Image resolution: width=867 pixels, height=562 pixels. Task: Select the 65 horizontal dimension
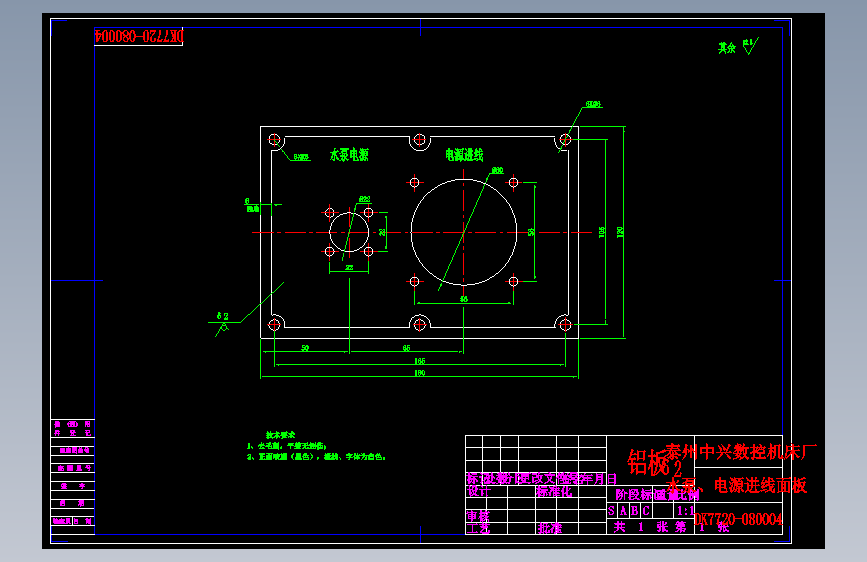point(406,348)
